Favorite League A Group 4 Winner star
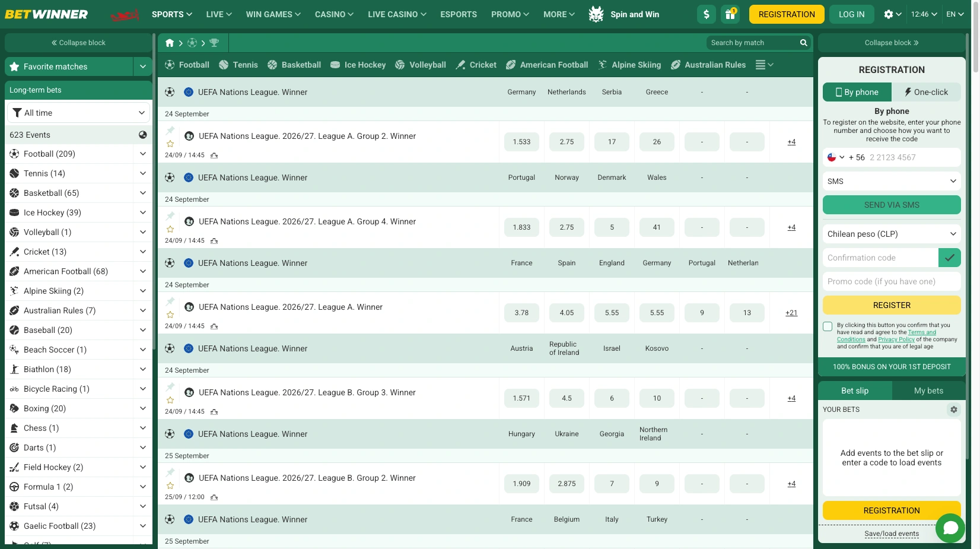 pyautogui.click(x=170, y=229)
